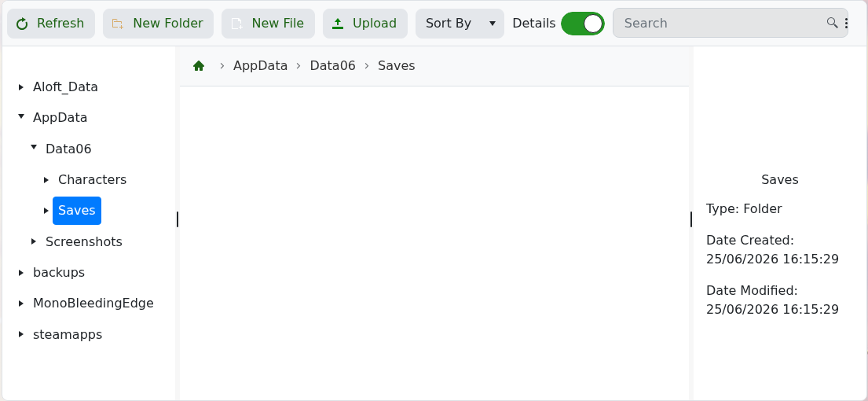The width and height of the screenshot is (868, 401).
Task: Select Aloft_Data in the folder tree
Action: click(x=65, y=87)
